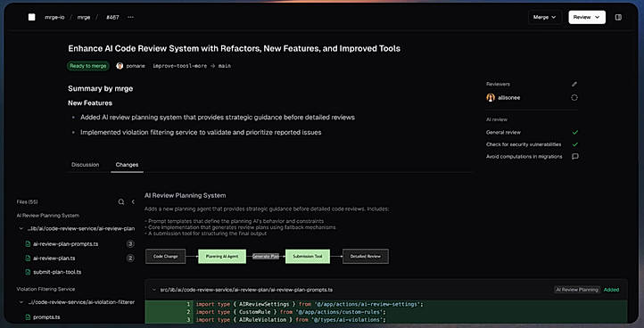Click the Code Change diagram node
Viewport: 644px width, 328px height.
[166, 256]
